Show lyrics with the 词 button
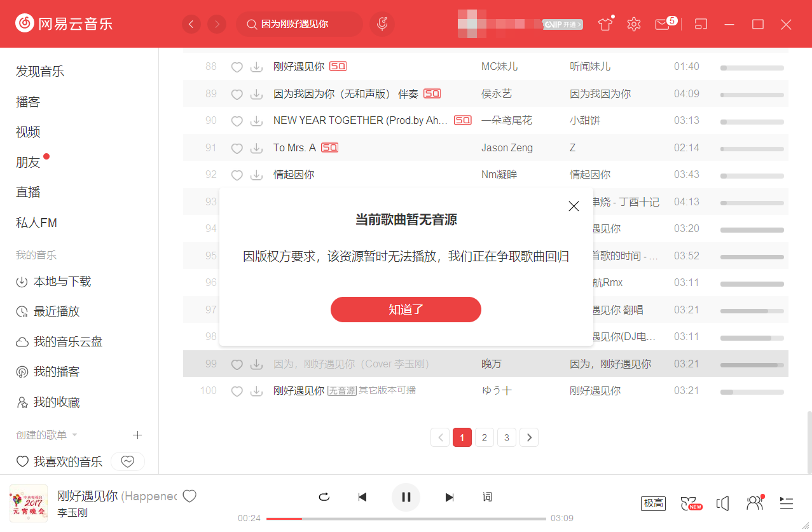The image size is (812, 532). point(487,497)
